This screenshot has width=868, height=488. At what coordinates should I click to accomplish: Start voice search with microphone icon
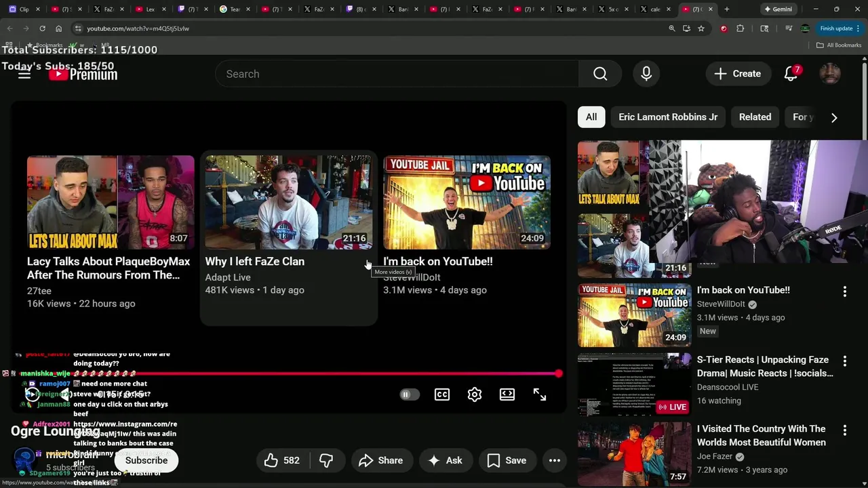[x=646, y=74]
